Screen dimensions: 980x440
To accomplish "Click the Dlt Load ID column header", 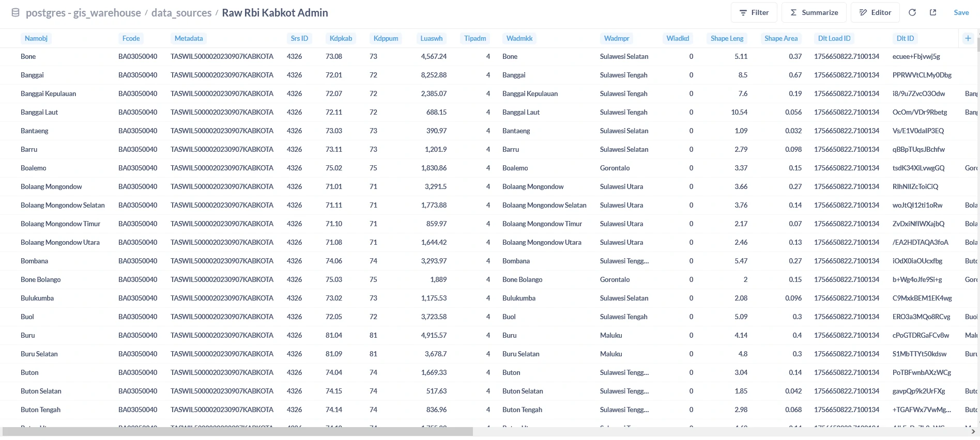I will 834,38.
